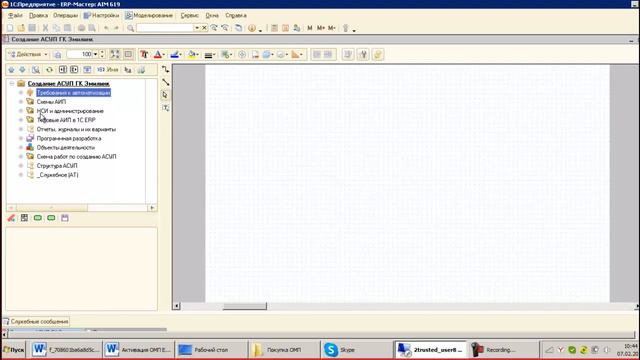Image resolution: width=640 pixels, height=360 pixels.
Task: Create a new document from main toolbar
Action: (x=10, y=28)
